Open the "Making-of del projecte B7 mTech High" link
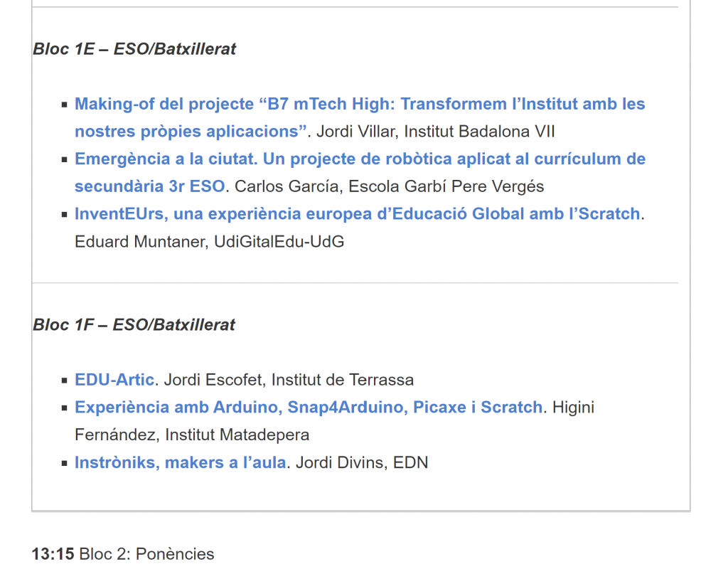Viewport: 728px width, 569px height. [359, 105]
